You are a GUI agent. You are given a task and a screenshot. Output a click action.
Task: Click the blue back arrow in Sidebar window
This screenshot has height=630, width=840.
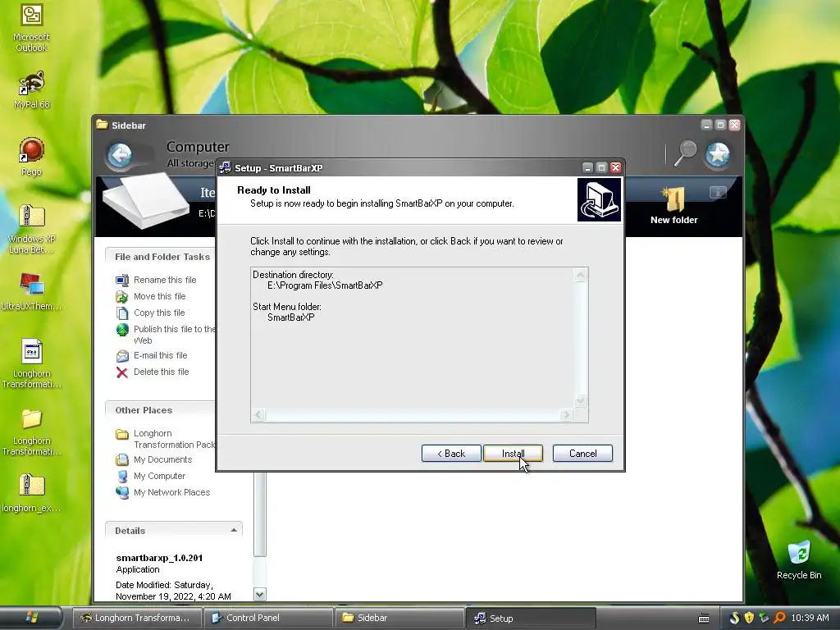120,155
